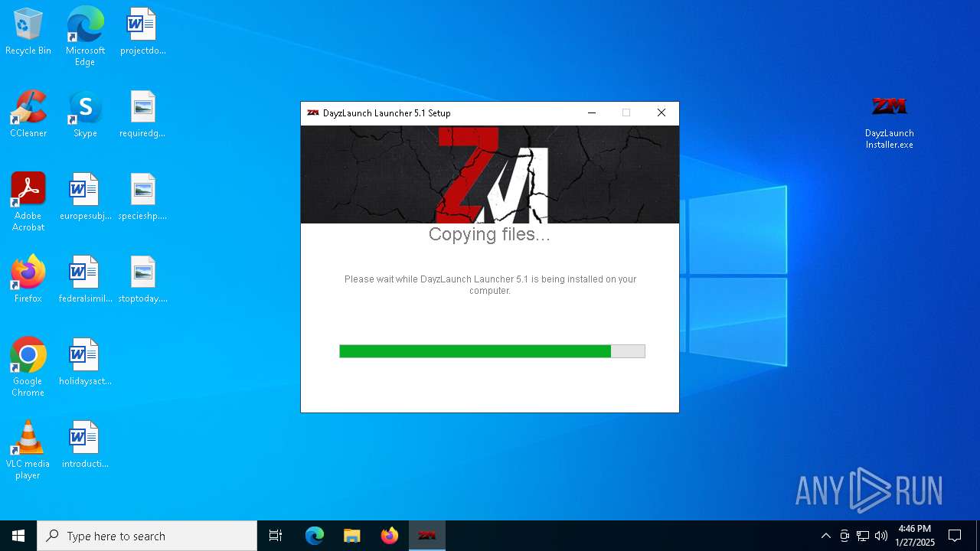Click the green installation progress bar

point(492,351)
